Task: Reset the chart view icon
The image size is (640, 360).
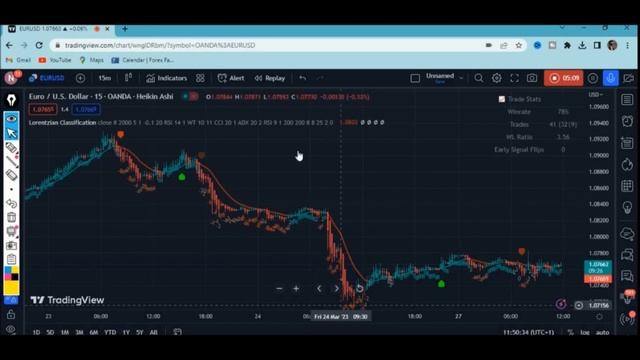Action: (x=359, y=289)
